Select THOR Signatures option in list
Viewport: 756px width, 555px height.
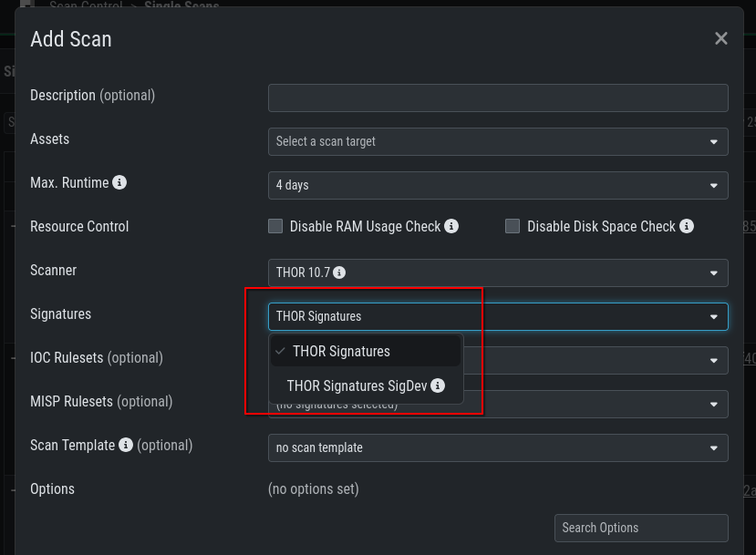[x=366, y=351]
